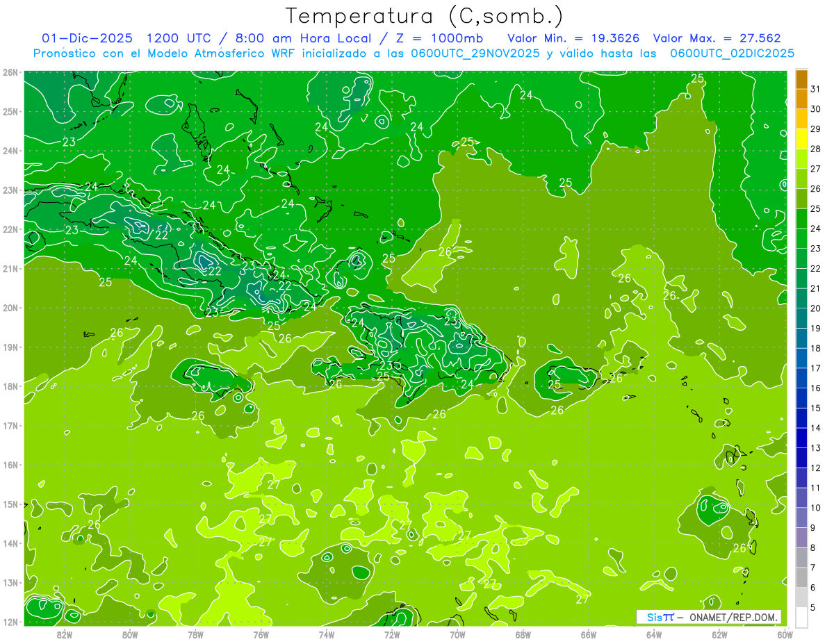Click the color scale label "9"
This screenshot has height=644, width=834.
tap(812, 528)
